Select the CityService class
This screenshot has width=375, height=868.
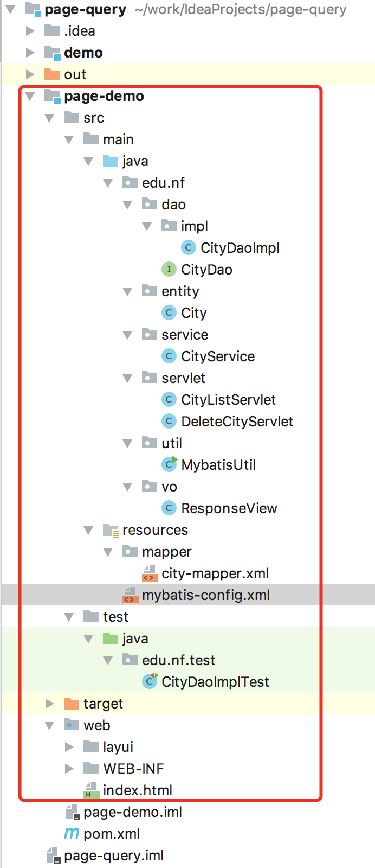tap(218, 356)
